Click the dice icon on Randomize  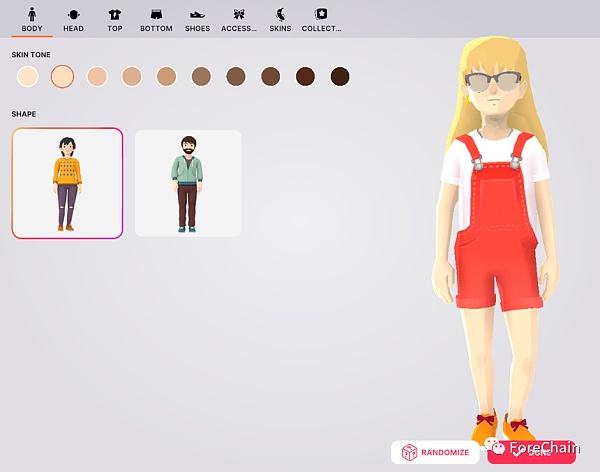(x=409, y=453)
